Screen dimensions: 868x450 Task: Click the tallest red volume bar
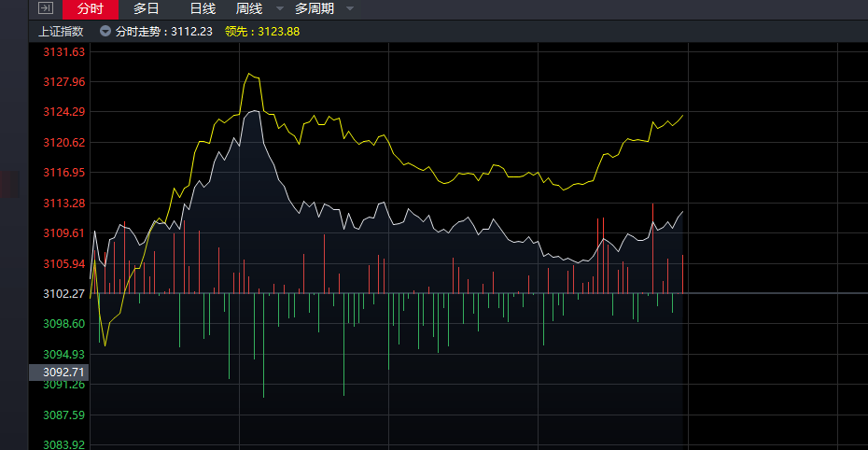click(x=653, y=248)
